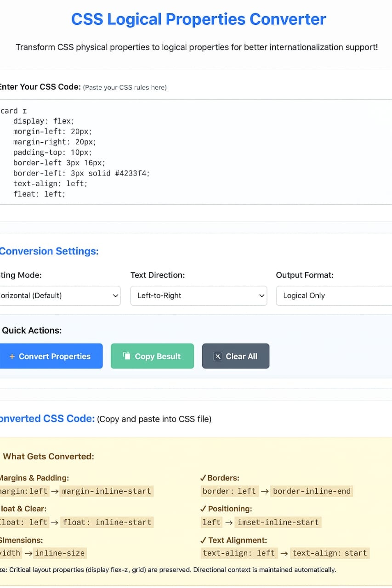Image resolution: width=392 pixels, height=588 pixels.
Task: Click the checkmark beside 'Text Alignment:'
Action: tap(203, 540)
